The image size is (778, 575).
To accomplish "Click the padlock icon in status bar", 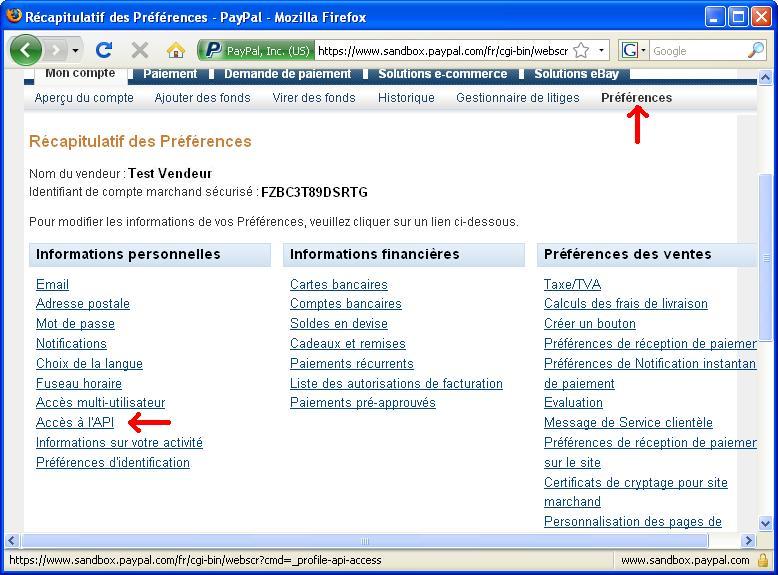I will point(763,560).
